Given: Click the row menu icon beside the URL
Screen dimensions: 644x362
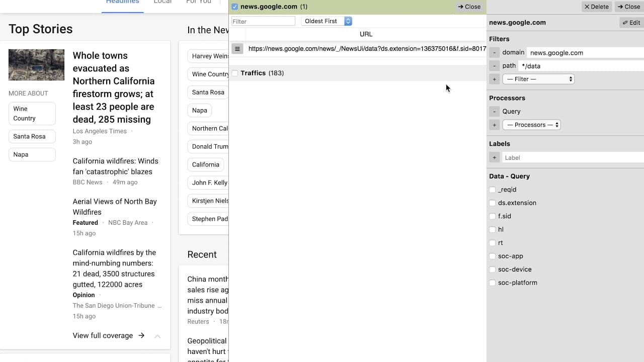Looking at the screenshot, I should click(x=237, y=49).
